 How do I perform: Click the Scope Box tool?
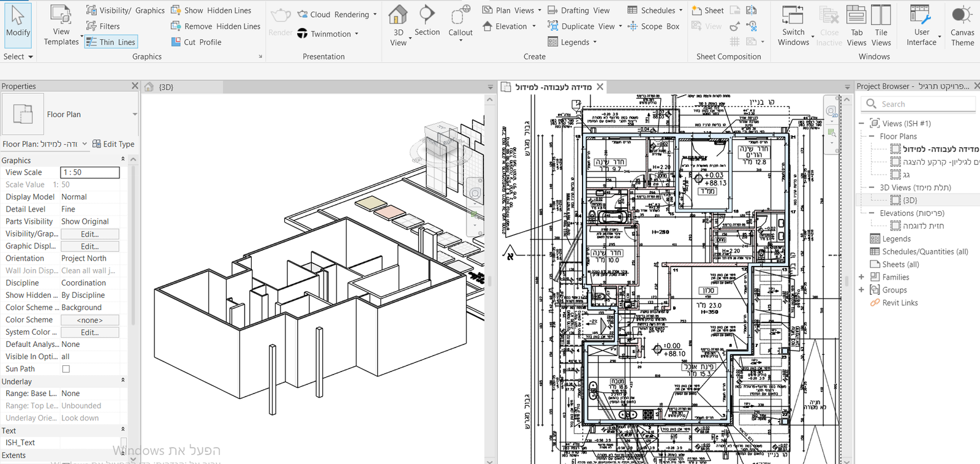click(x=654, y=26)
